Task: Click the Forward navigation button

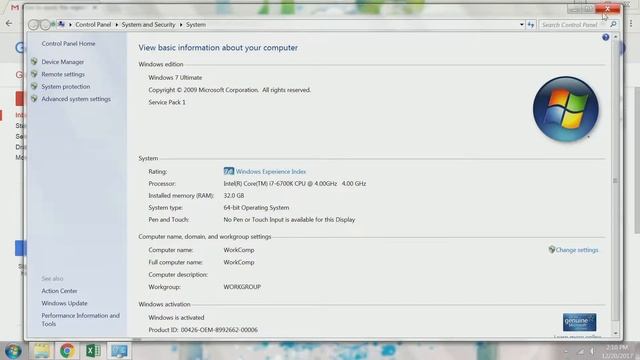Action: point(45,25)
